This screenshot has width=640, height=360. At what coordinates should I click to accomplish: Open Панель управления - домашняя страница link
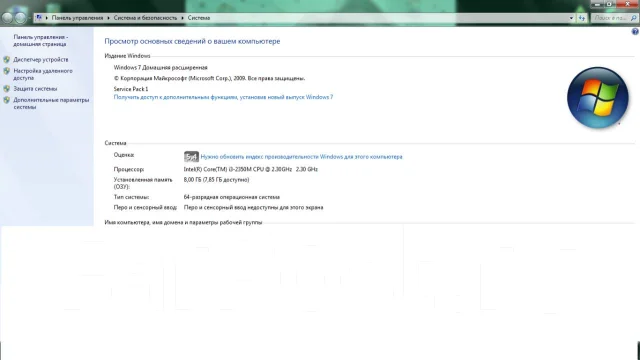pyautogui.click(x=40, y=40)
